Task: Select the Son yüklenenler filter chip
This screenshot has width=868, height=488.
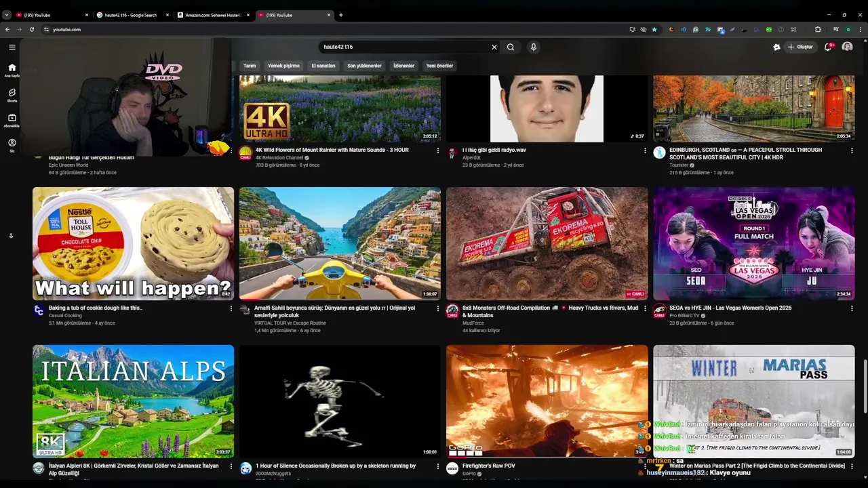Action: pos(364,66)
